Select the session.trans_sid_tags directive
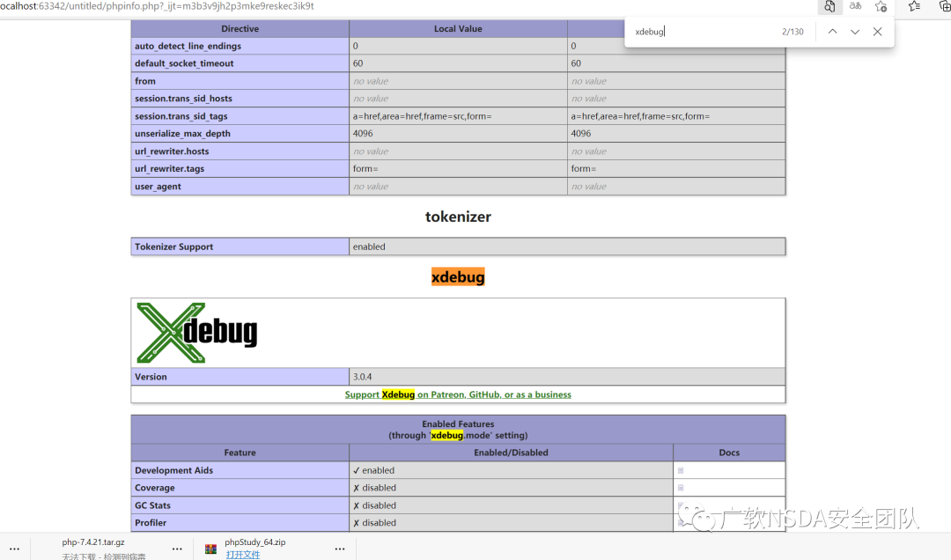 click(x=181, y=116)
